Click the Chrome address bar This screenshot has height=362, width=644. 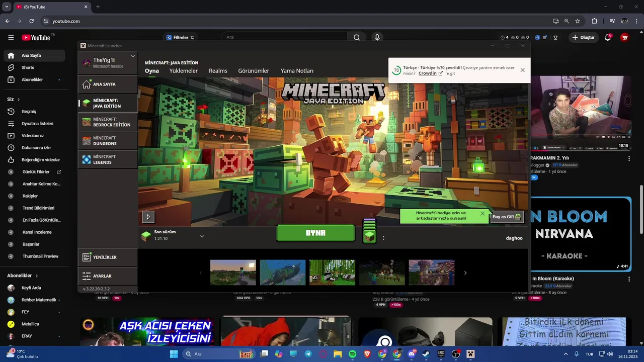(x=297, y=21)
